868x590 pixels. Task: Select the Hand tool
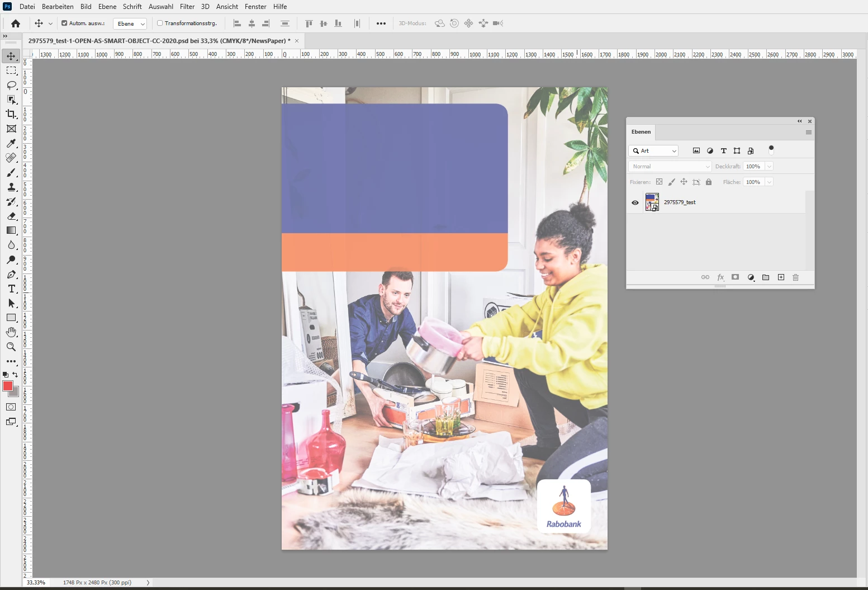(11, 332)
